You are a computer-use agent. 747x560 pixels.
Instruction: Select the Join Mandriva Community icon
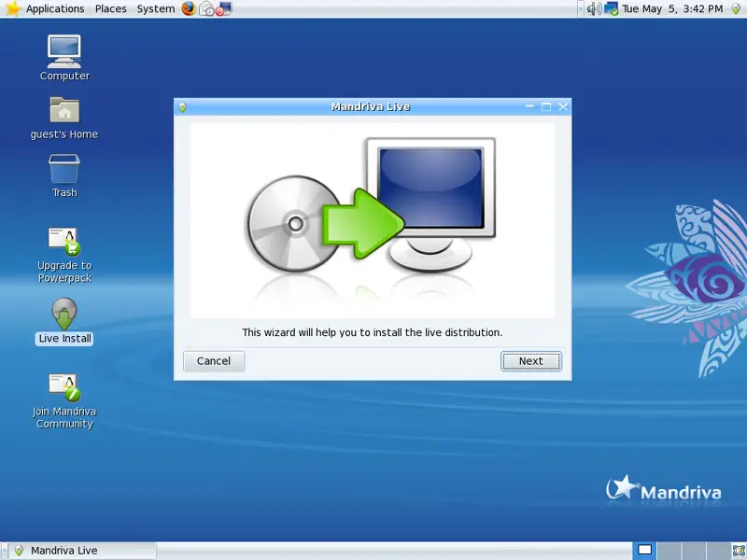(64, 401)
